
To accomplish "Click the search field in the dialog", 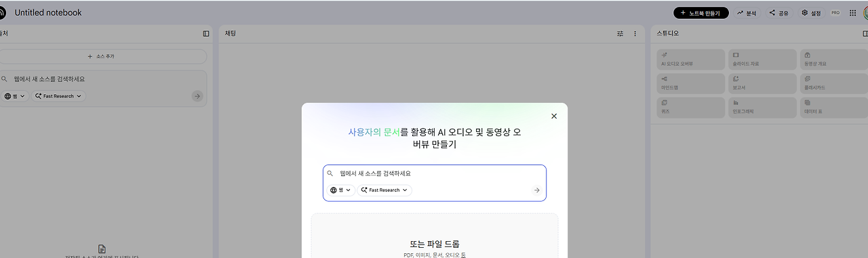I will [x=435, y=173].
